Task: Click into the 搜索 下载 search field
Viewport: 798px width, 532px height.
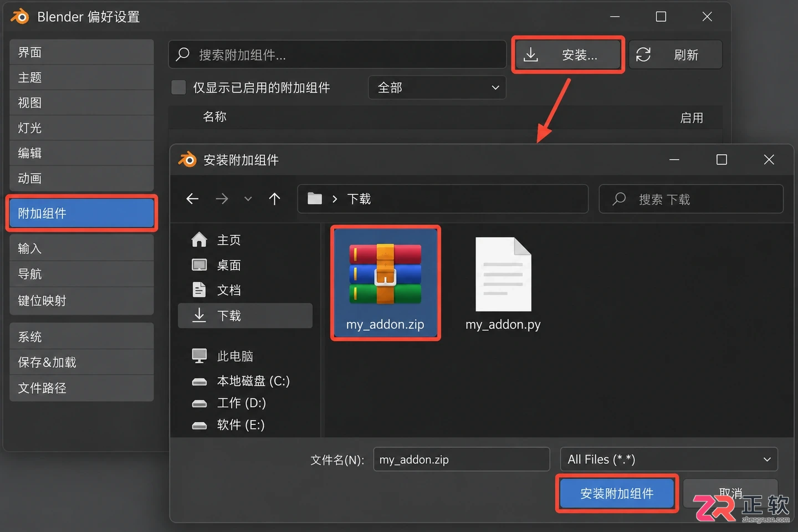Action: point(691,198)
